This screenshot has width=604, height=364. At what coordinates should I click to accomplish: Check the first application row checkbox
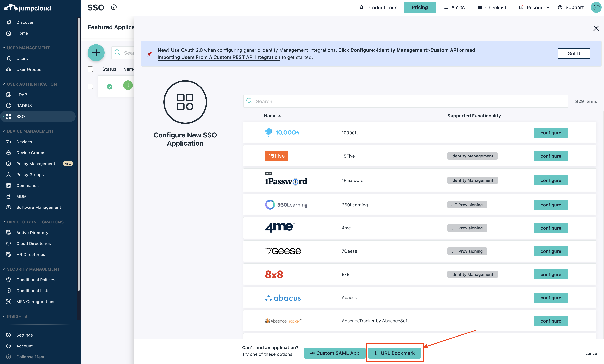point(90,86)
